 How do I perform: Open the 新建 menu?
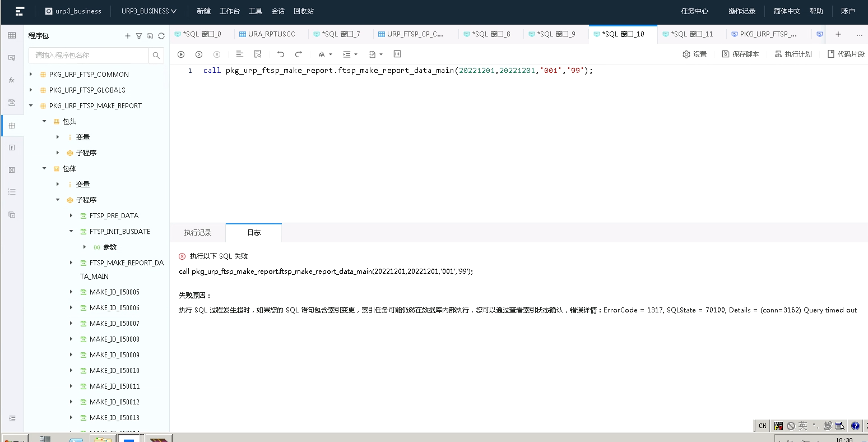(x=204, y=11)
